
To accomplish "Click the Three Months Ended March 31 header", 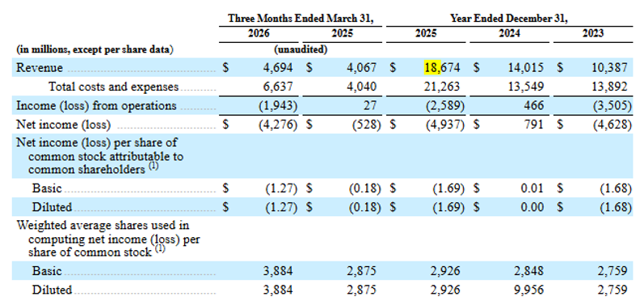I will pos(301,19).
